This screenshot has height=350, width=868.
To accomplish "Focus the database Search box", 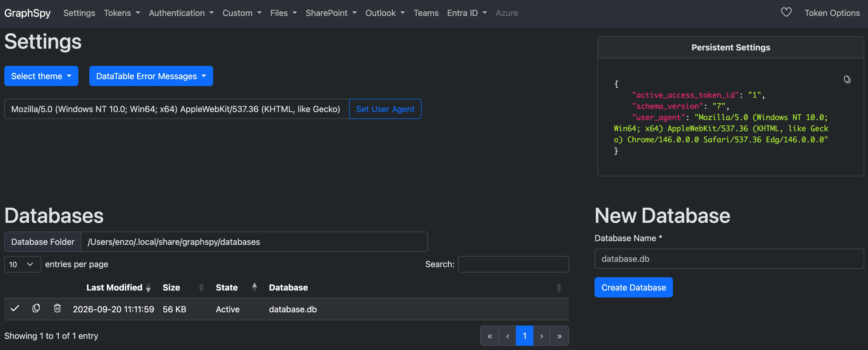I will coord(513,264).
